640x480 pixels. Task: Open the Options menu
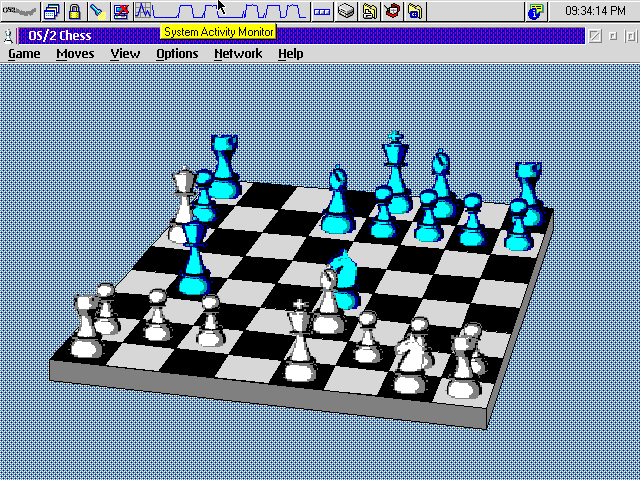coord(177,54)
